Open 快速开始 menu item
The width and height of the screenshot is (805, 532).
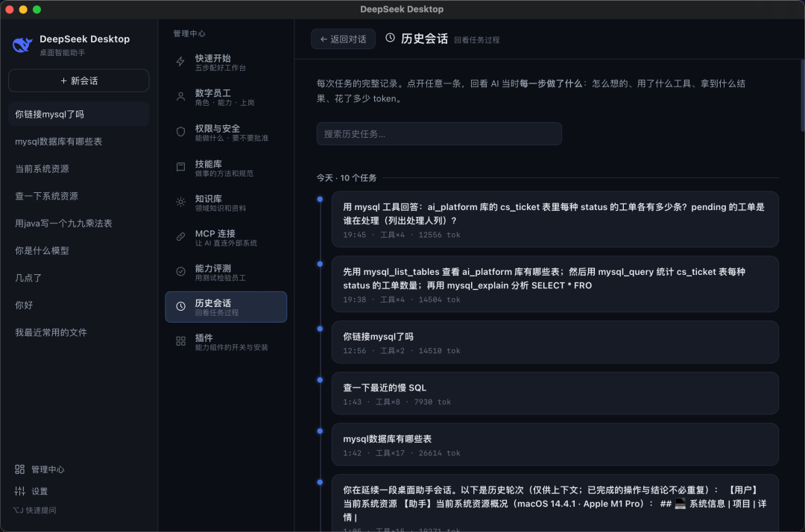pos(226,62)
